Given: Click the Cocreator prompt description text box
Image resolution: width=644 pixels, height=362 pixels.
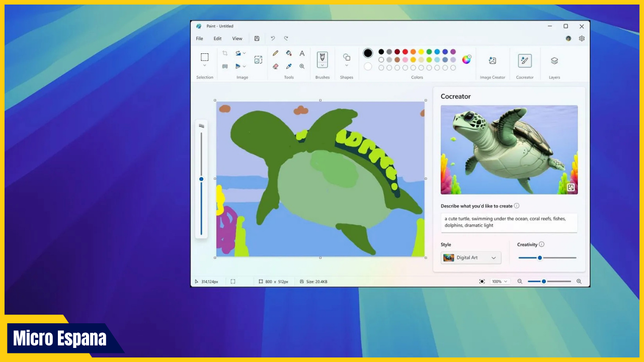Looking at the screenshot, I should pos(509,222).
